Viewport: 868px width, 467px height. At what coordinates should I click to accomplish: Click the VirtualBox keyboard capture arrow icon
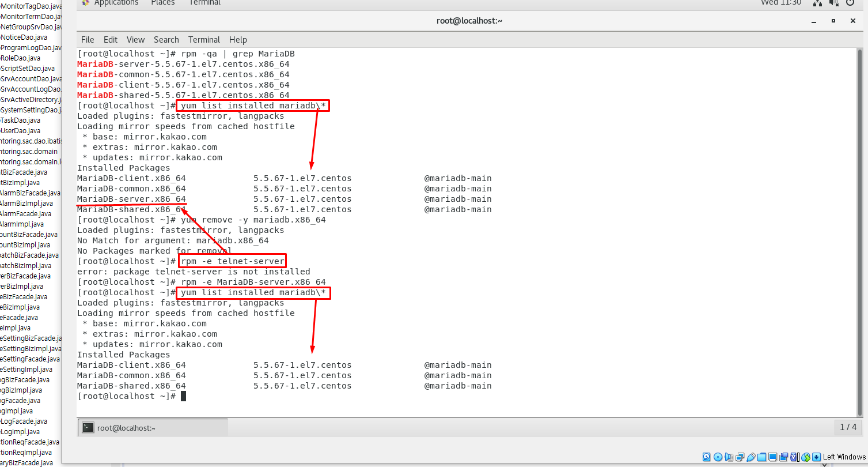[x=816, y=457]
